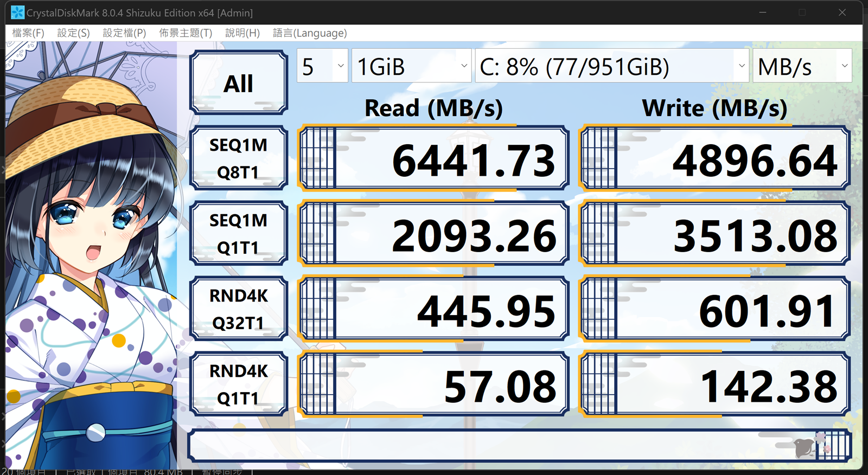
Task: Start the SEQ1M Q8T1 test
Action: coord(238,158)
